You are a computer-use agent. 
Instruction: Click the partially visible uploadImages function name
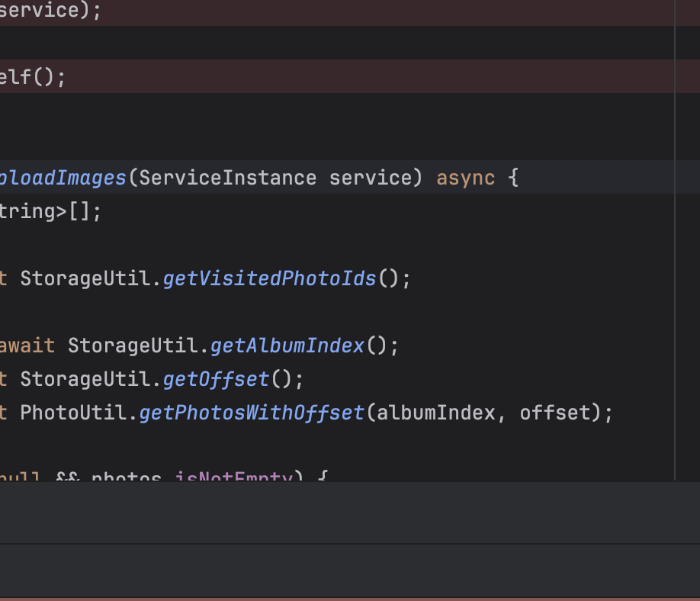coord(63,178)
